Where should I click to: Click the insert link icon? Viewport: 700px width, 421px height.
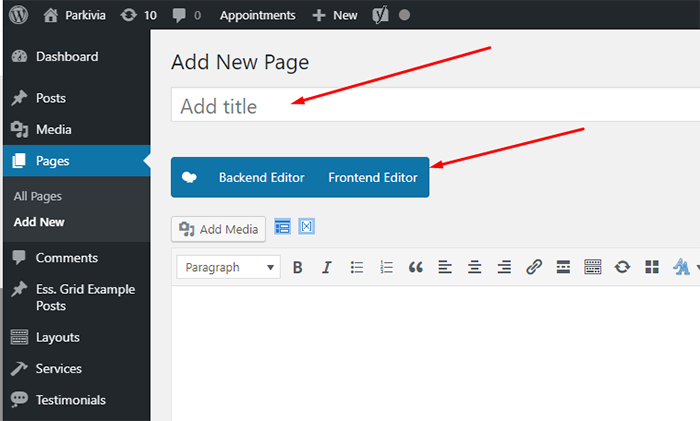(x=534, y=267)
